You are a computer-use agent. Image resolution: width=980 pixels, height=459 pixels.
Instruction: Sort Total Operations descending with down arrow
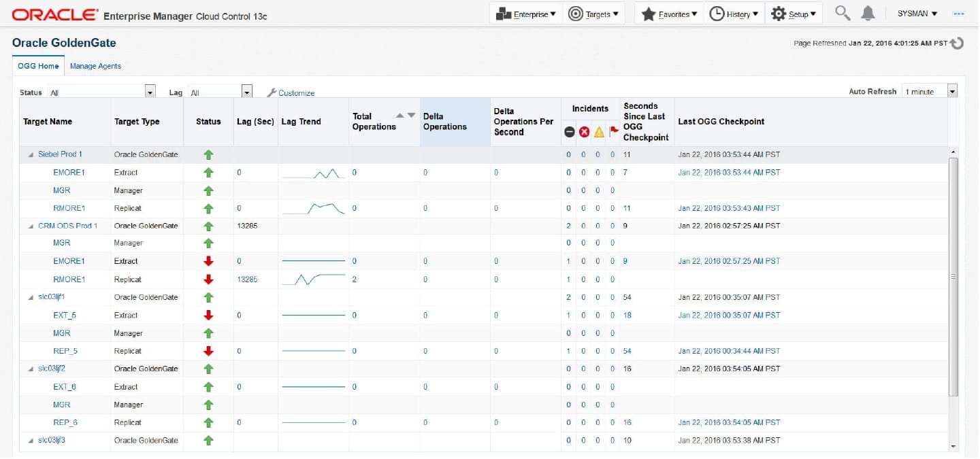(x=411, y=116)
